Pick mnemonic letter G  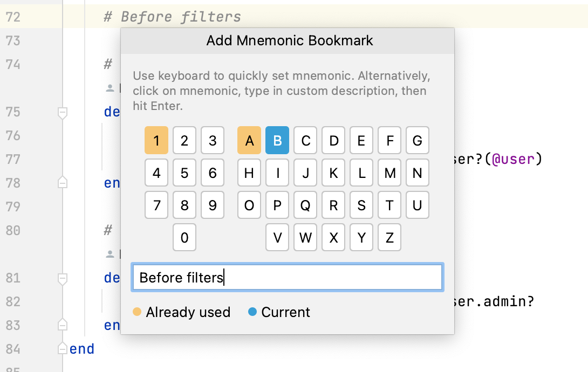click(x=417, y=140)
